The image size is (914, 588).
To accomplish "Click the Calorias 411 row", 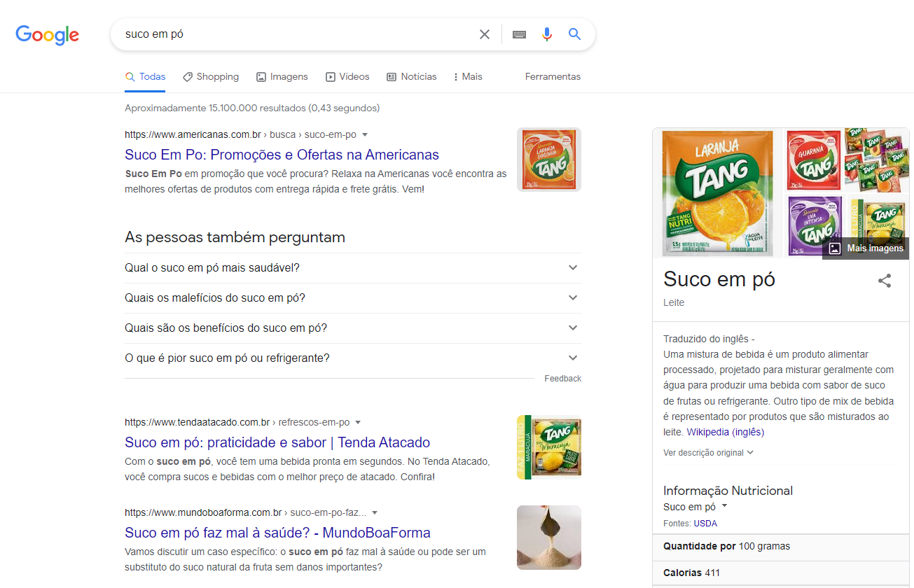I will [x=782, y=573].
